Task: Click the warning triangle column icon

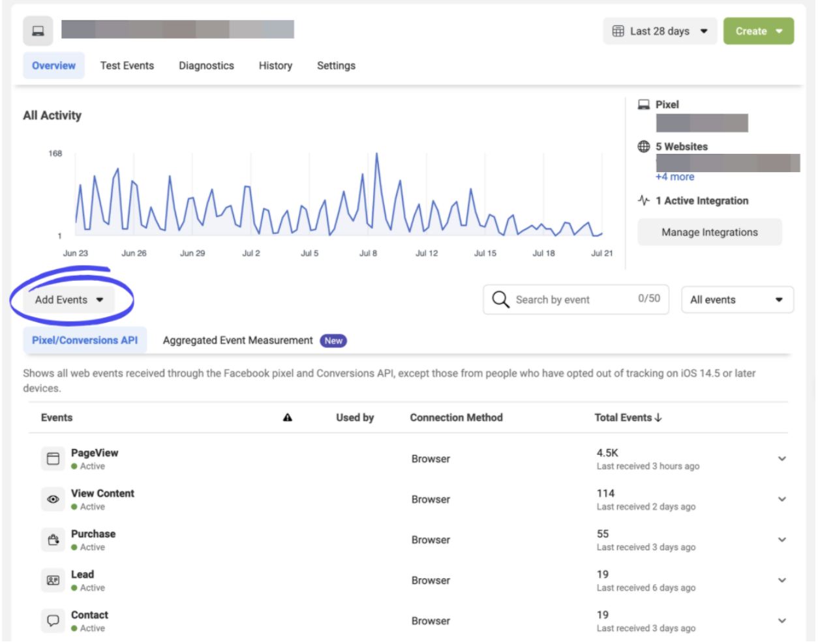Action: [288, 418]
